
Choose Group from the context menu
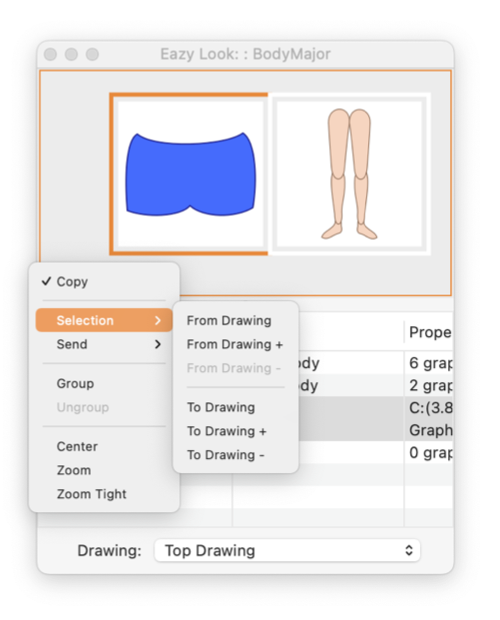pyautogui.click(x=104, y=383)
